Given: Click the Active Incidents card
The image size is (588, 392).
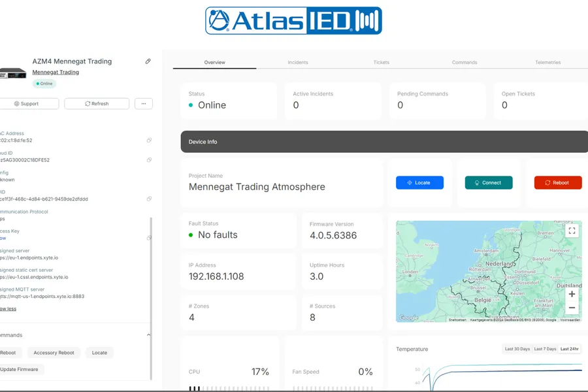Looking at the screenshot, I should (333, 101).
